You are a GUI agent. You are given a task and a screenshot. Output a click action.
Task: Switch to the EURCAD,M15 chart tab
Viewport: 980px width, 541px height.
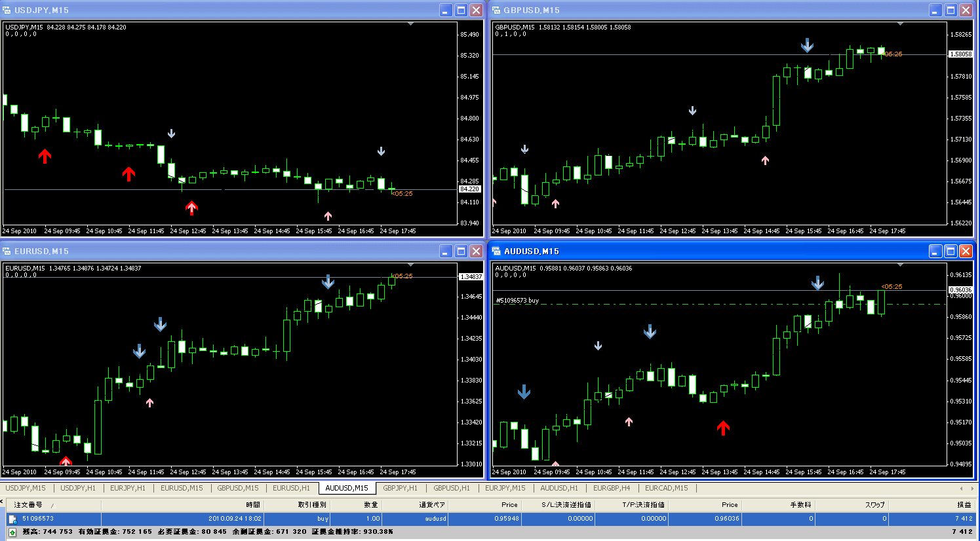pyautogui.click(x=666, y=488)
